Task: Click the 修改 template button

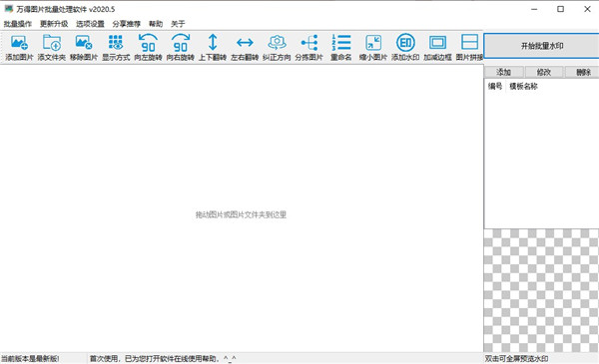Action: [544, 72]
